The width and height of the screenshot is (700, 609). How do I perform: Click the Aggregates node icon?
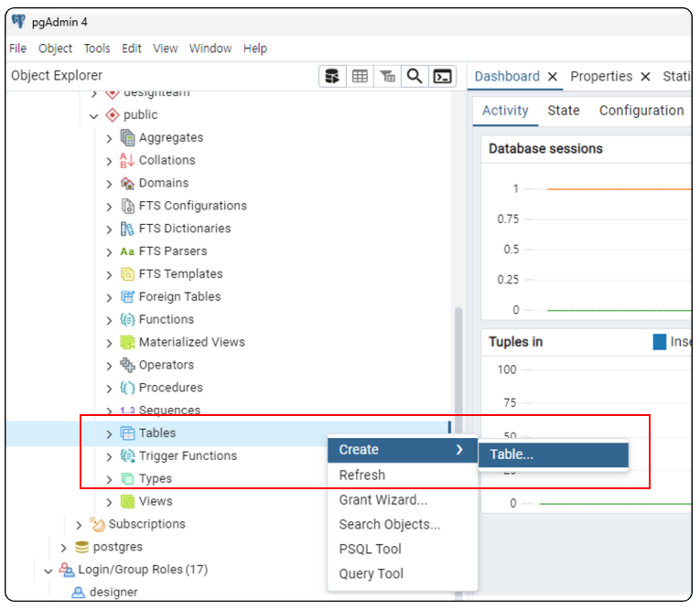[x=127, y=138]
